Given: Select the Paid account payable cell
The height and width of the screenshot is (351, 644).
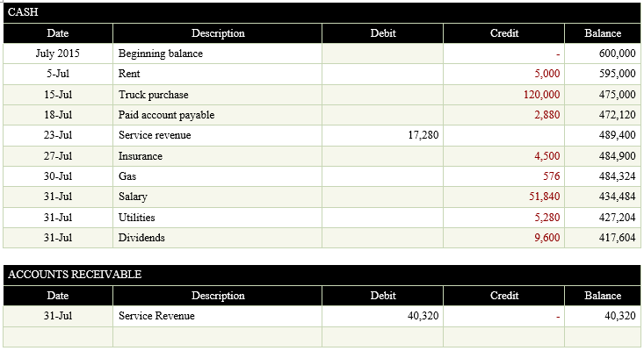Looking at the screenshot, I should [217, 115].
